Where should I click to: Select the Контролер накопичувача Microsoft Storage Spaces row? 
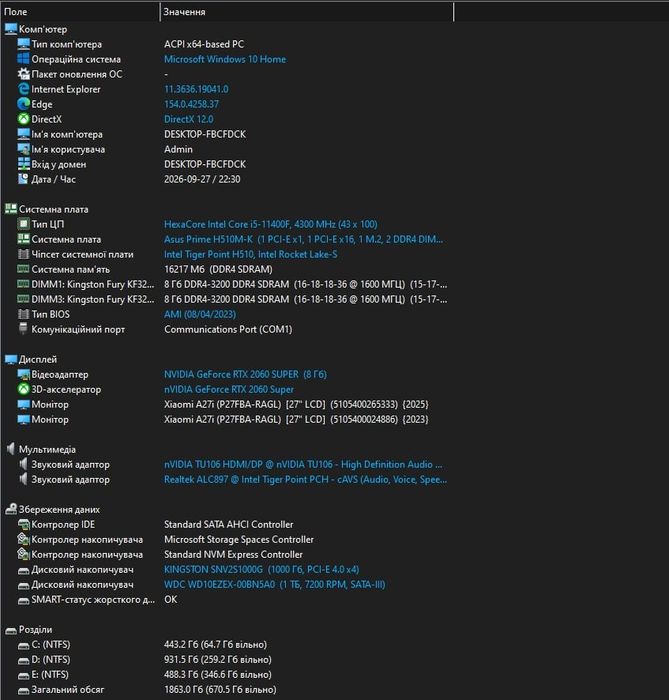point(166,539)
